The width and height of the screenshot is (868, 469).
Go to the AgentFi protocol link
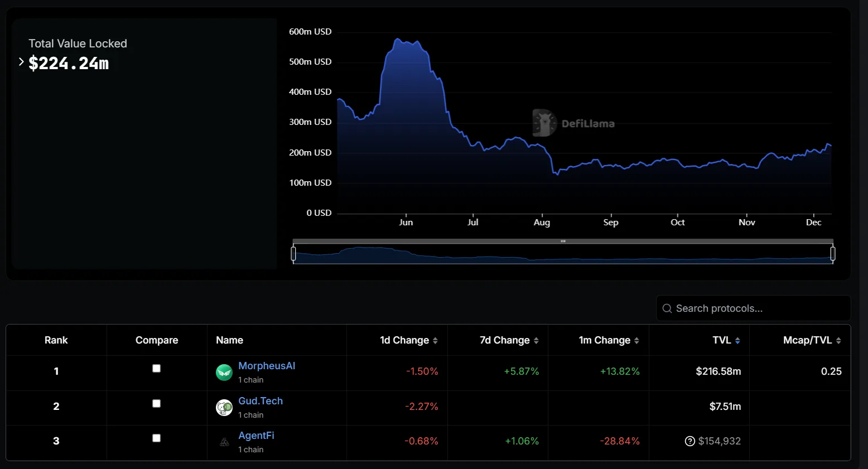(256, 436)
